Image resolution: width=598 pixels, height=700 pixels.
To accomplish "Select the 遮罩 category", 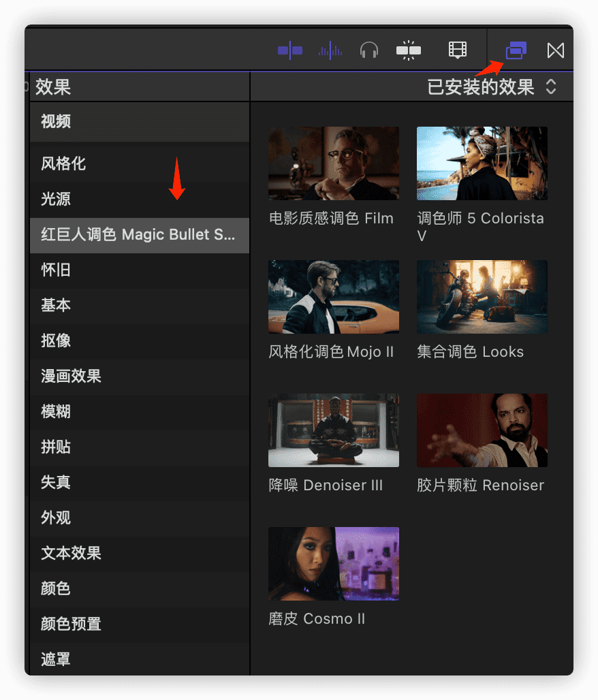I will [140, 659].
